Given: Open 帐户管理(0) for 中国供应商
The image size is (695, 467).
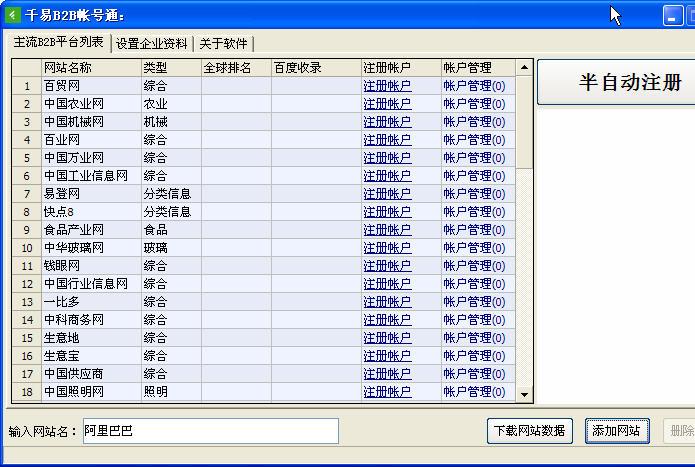Looking at the screenshot, I should click(x=474, y=374).
